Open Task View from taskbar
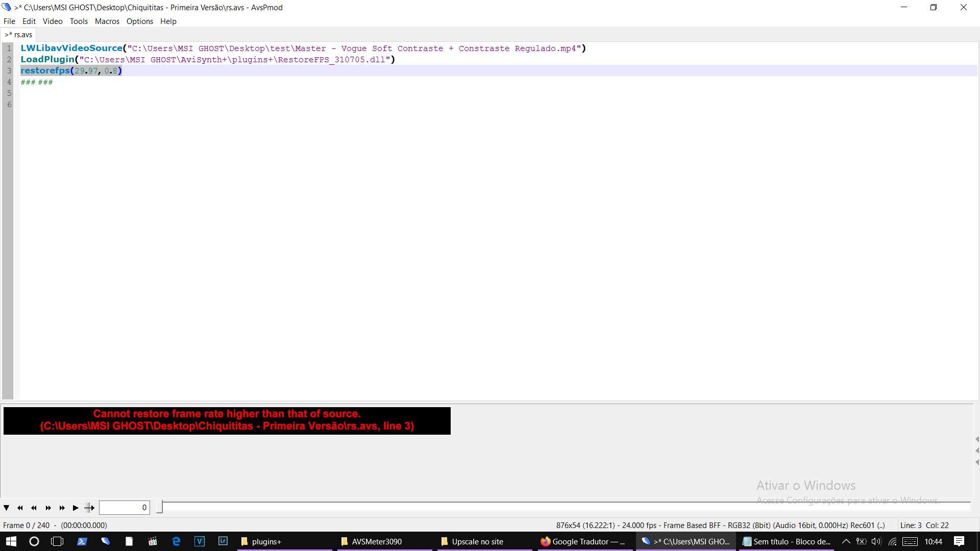The width and height of the screenshot is (980, 551). 57,541
